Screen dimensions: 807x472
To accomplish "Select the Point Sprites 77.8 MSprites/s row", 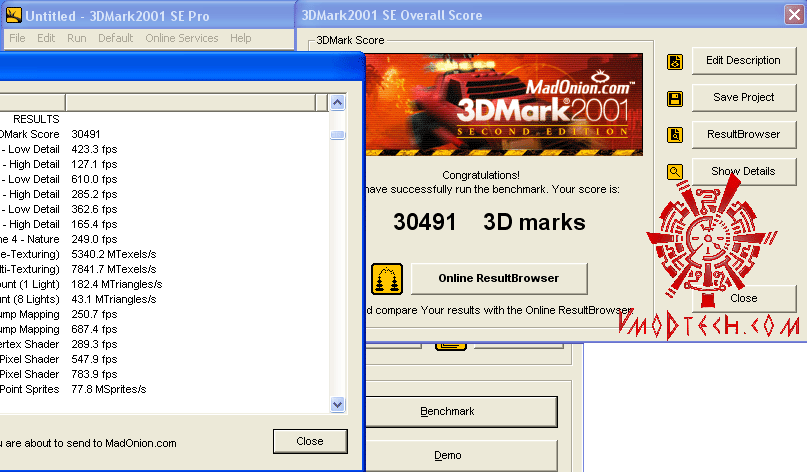I will 165,389.
